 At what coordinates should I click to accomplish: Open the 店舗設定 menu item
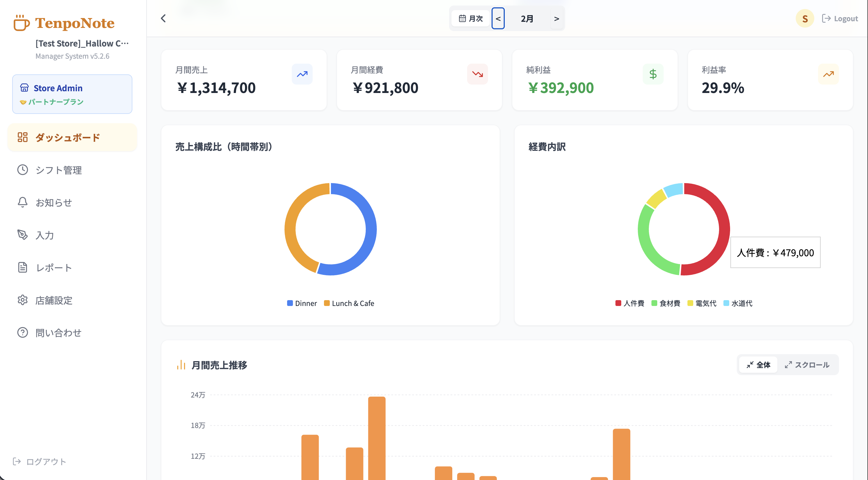coord(72,300)
